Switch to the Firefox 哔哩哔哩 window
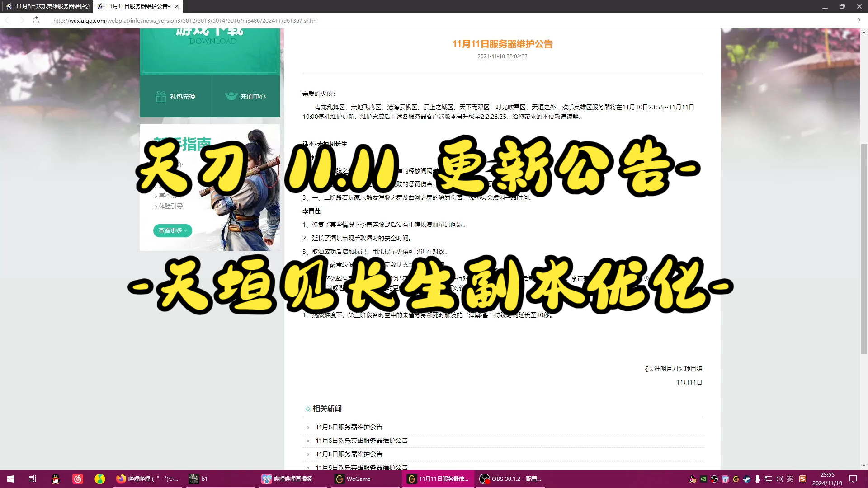The width and height of the screenshot is (868, 488). click(x=147, y=479)
